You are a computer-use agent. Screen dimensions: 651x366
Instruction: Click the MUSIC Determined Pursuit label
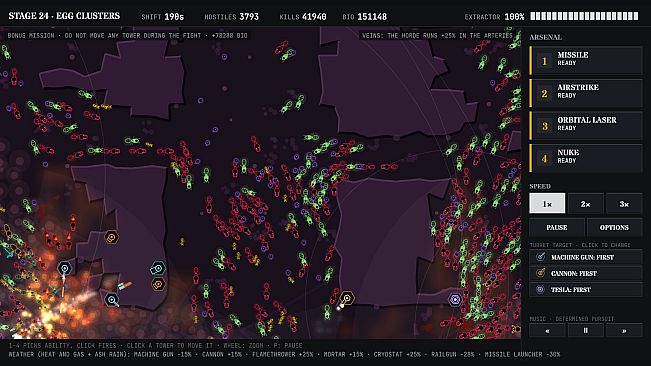571,319
